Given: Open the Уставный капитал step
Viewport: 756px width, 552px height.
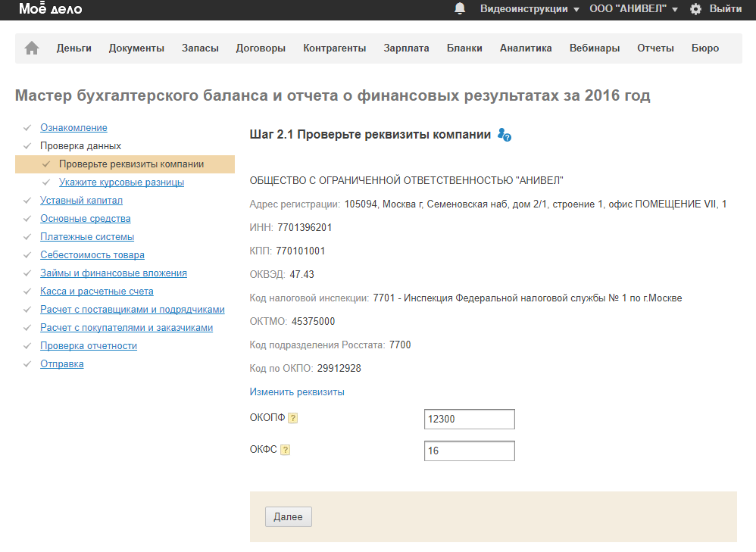Looking at the screenshot, I should 81,201.
